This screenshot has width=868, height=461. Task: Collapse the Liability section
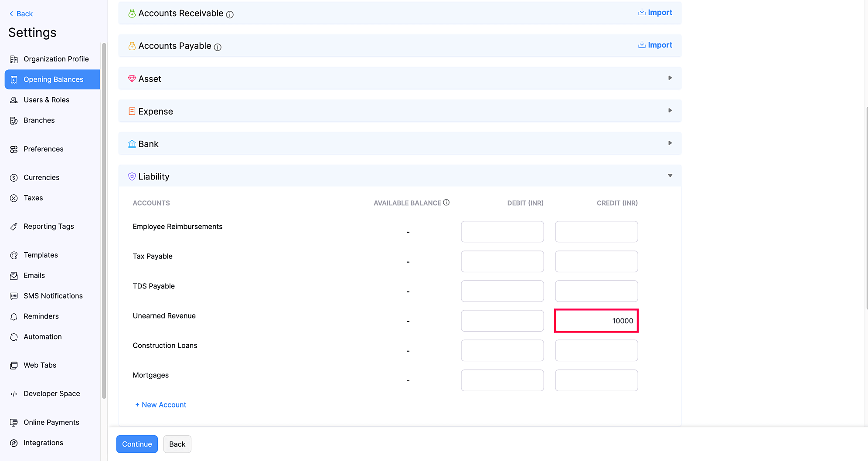670,176
